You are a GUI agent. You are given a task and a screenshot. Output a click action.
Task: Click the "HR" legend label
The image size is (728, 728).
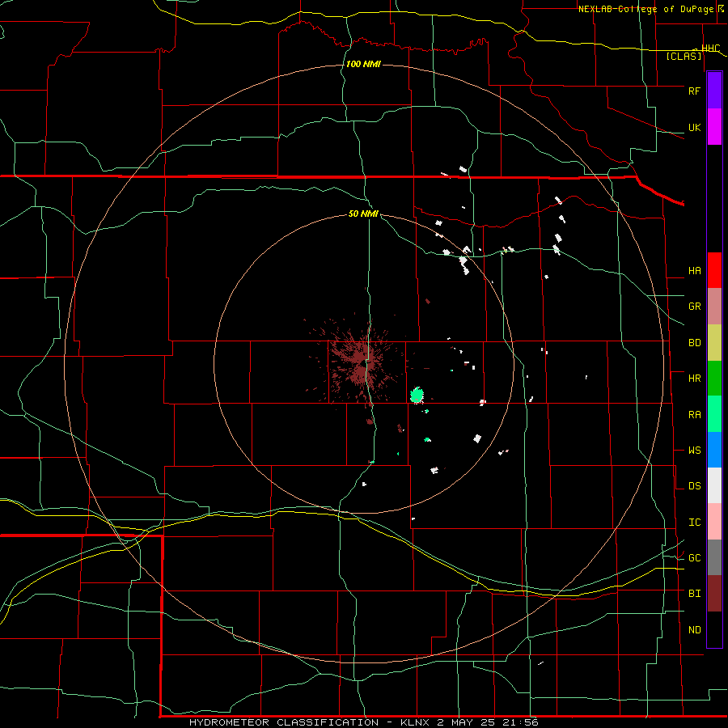[694, 379]
